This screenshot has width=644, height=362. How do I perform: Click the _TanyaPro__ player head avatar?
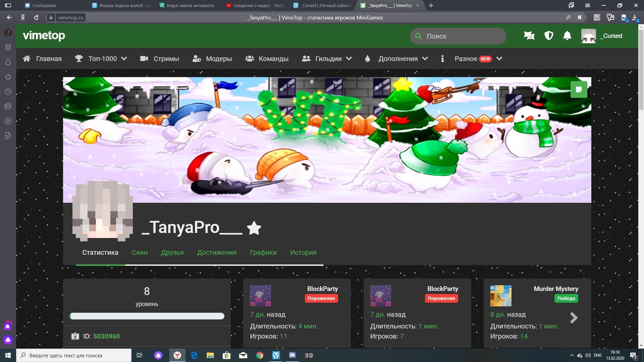coord(103,211)
